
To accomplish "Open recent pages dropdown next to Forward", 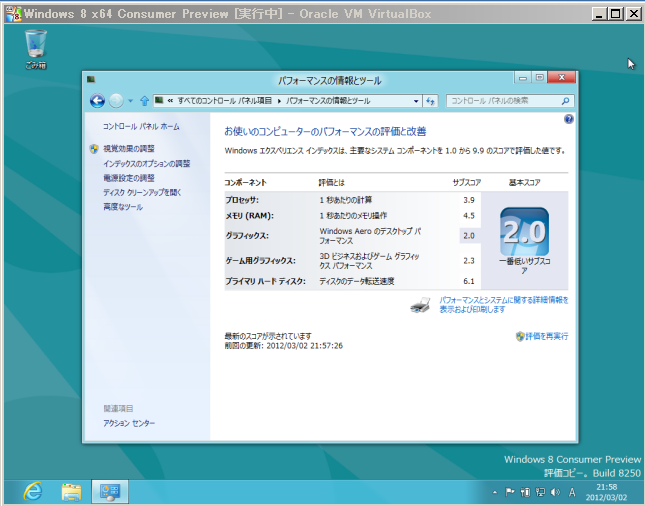I will [x=130, y=101].
